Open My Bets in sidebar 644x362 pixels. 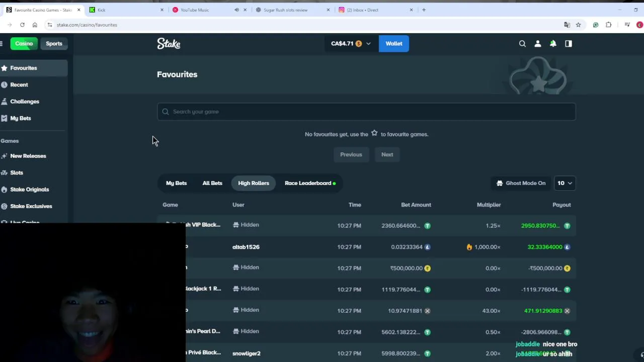(21, 118)
